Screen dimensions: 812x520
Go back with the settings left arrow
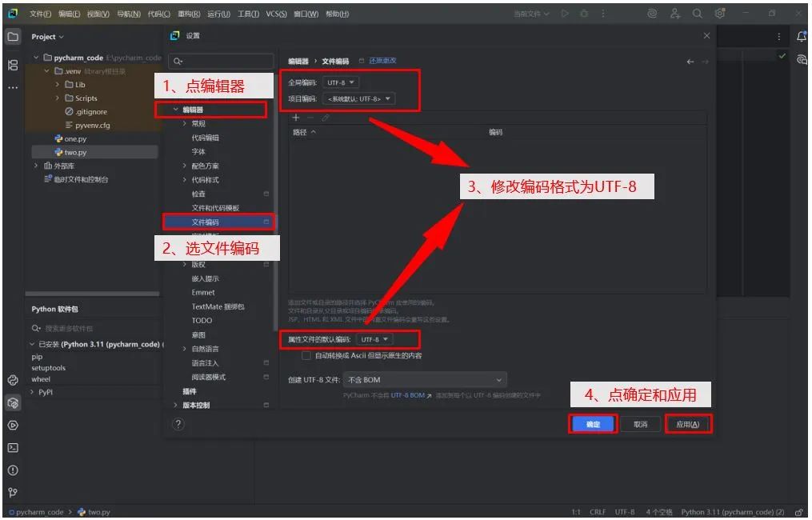click(x=690, y=62)
